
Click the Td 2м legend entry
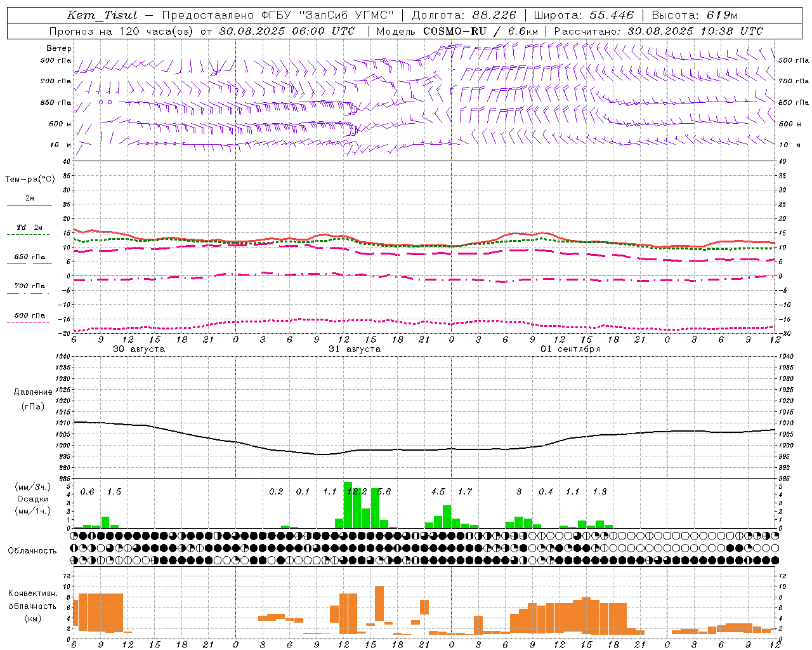pos(30,227)
